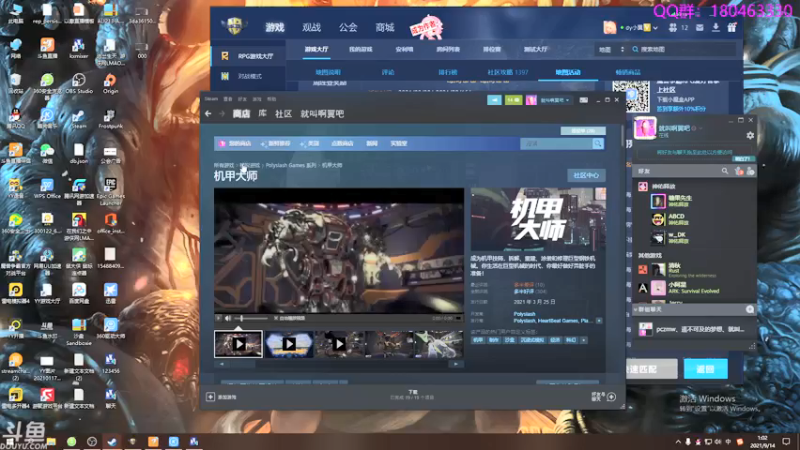The width and height of the screenshot is (800, 450).
Task: Play the trailer with the play button
Action: click(219, 318)
